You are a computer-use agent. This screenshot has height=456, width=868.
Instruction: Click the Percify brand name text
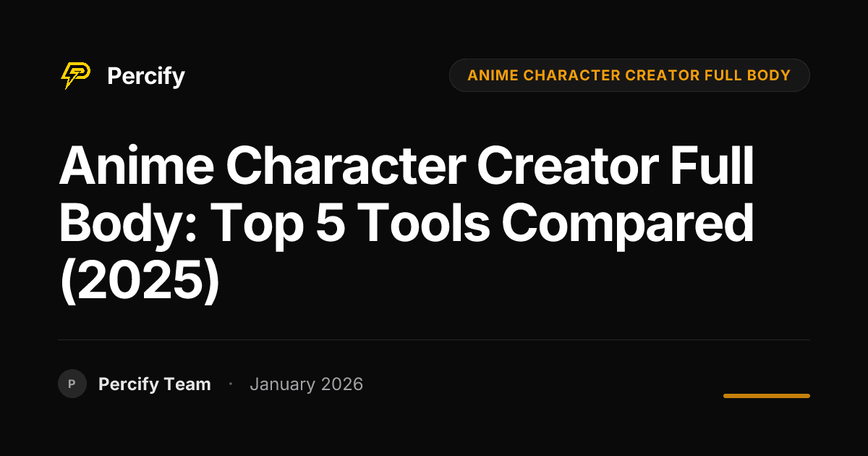[x=145, y=76]
